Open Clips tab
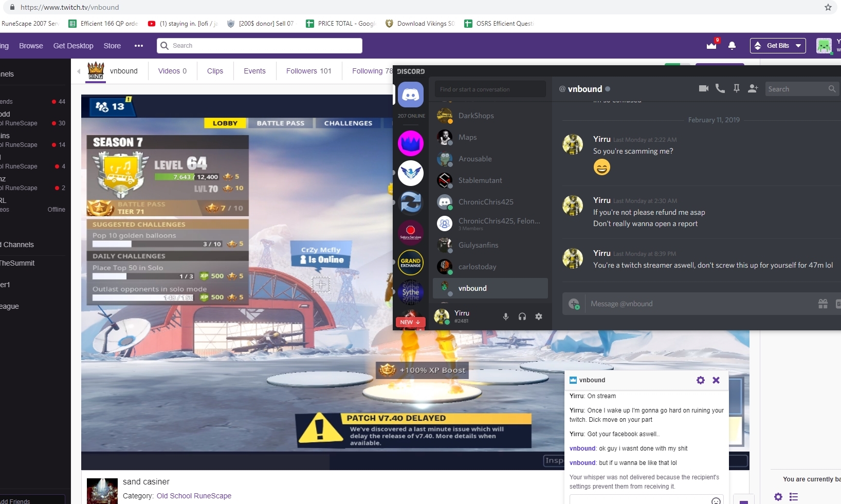 (215, 71)
